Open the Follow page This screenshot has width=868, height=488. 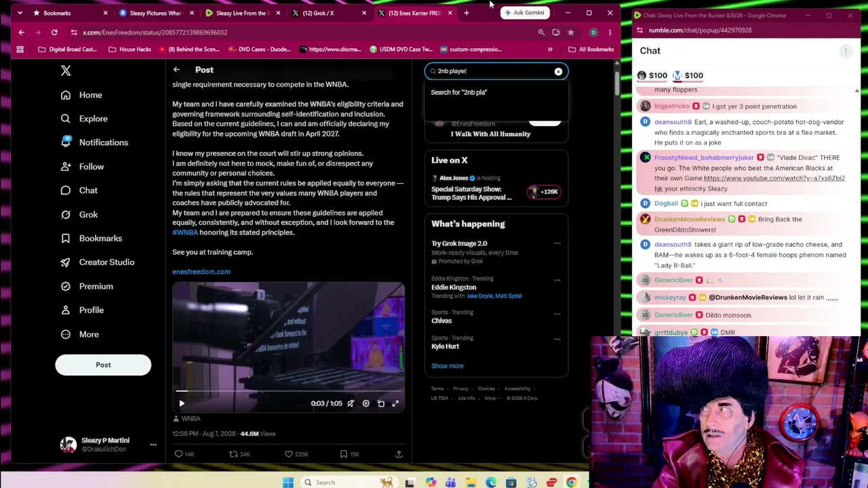pyautogui.click(x=82, y=166)
